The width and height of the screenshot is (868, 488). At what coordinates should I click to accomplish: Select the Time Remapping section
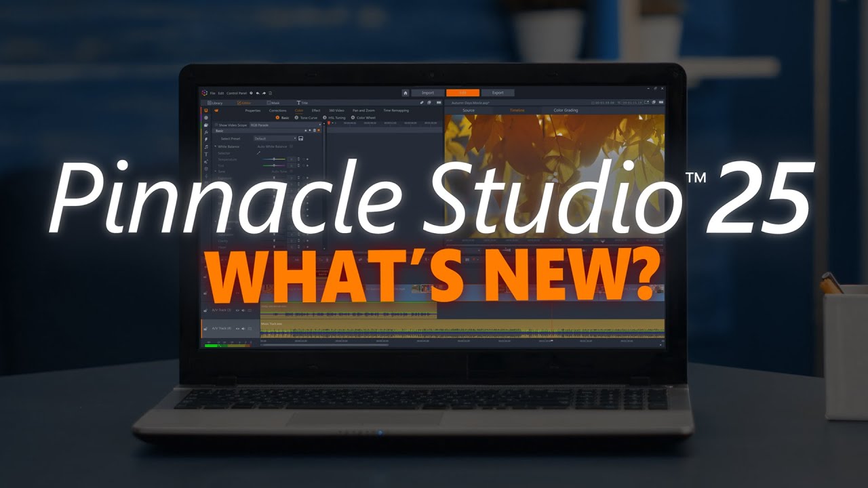(x=396, y=110)
